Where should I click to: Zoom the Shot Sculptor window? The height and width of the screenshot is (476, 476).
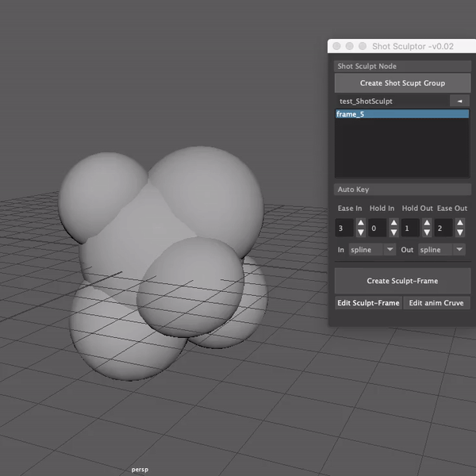pos(363,46)
